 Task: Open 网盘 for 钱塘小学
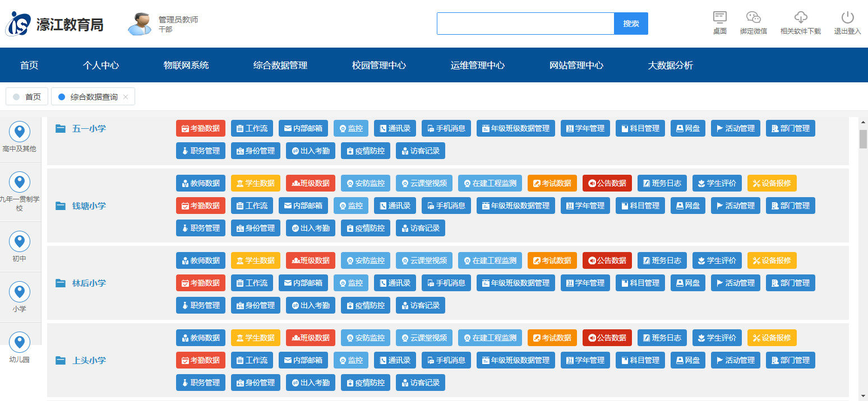[688, 206]
